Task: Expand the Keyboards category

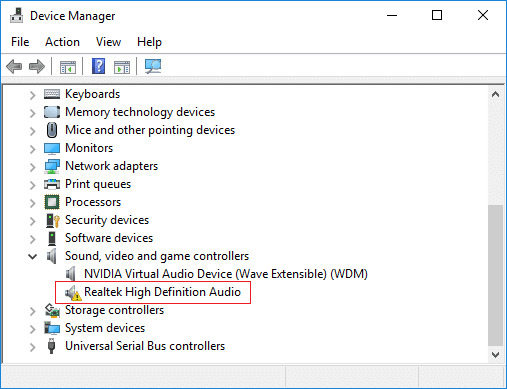Action: pyautogui.click(x=32, y=95)
